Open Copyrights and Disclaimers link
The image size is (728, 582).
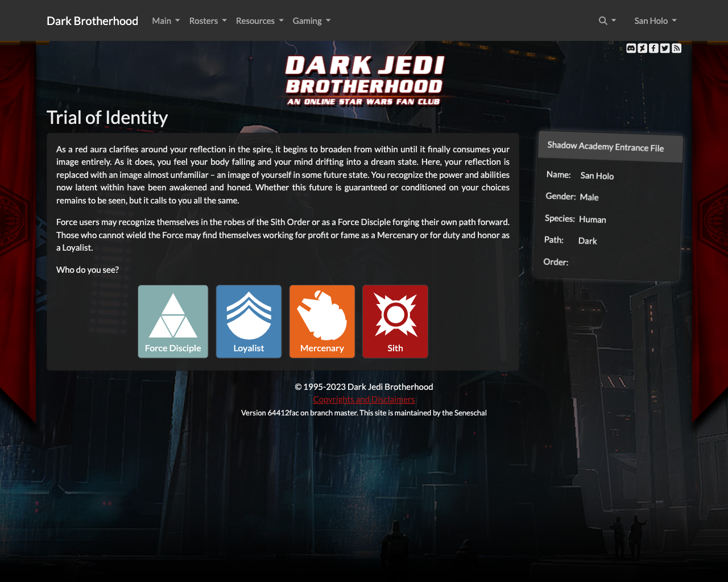tap(364, 400)
